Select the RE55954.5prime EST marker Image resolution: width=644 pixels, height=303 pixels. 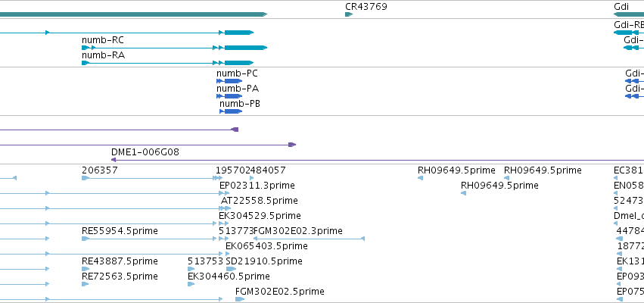click(86, 239)
